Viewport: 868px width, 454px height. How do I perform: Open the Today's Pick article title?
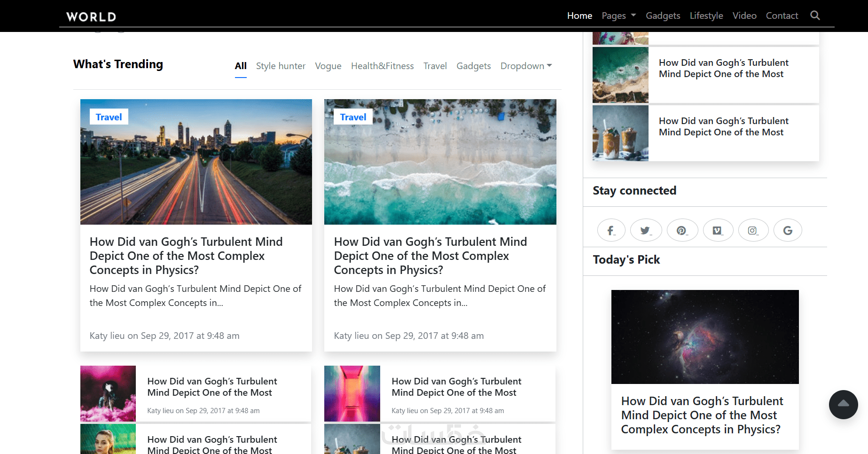coord(702,415)
